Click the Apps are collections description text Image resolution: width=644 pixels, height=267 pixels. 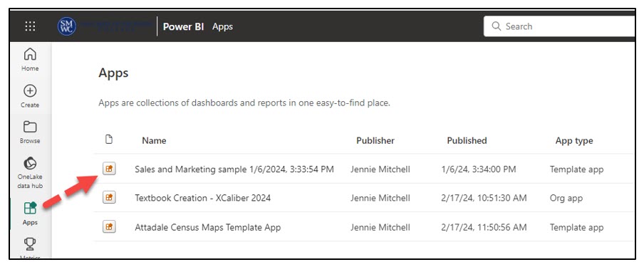pos(244,103)
